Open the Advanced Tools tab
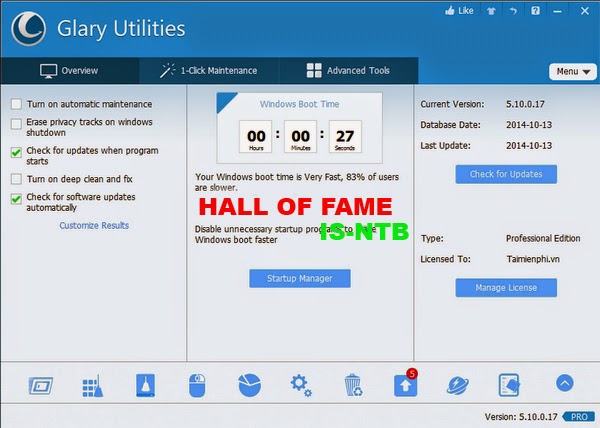Screen dimensions: 600x428 click(x=348, y=71)
